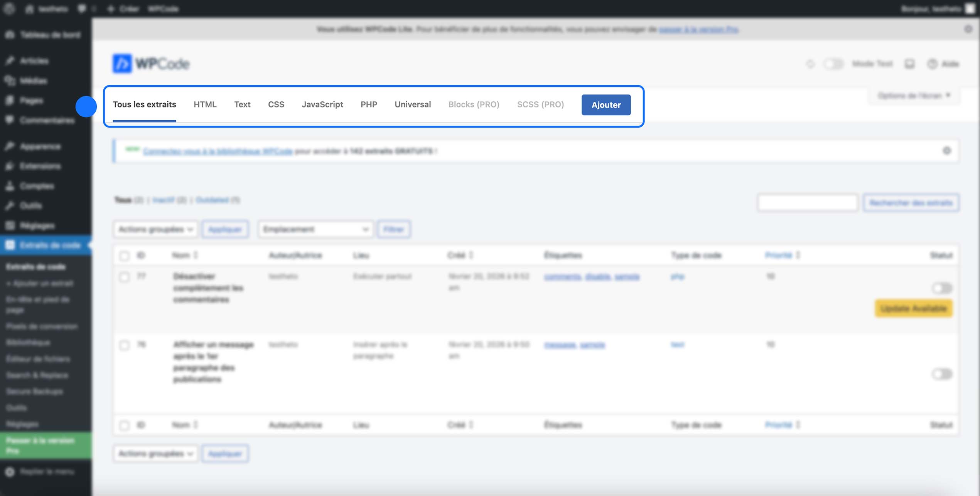Open Extraits de code sidebar icon
This screenshot has height=496, width=980.
(10, 245)
